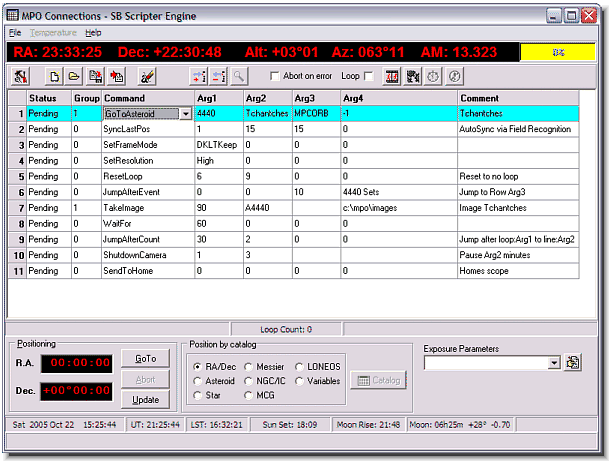Viewport: 611px width, 462px height.
Task: Click the MPCORB Arg3 cell
Action: point(316,114)
